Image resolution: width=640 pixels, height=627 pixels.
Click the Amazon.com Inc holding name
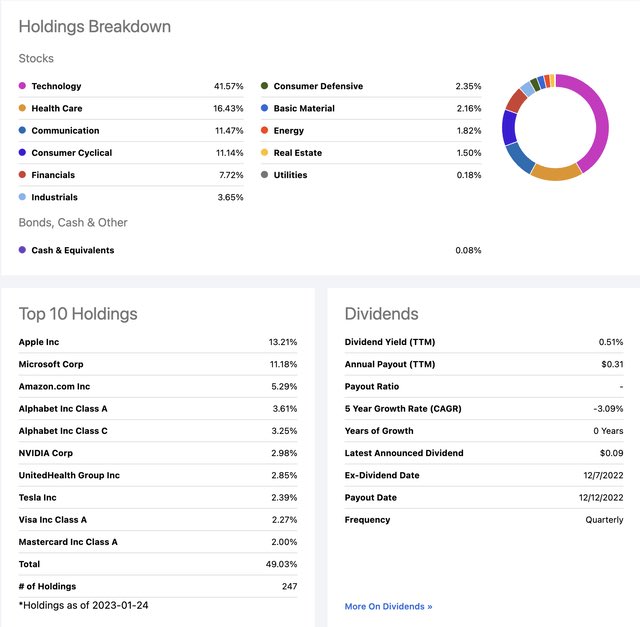coord(54,386)
